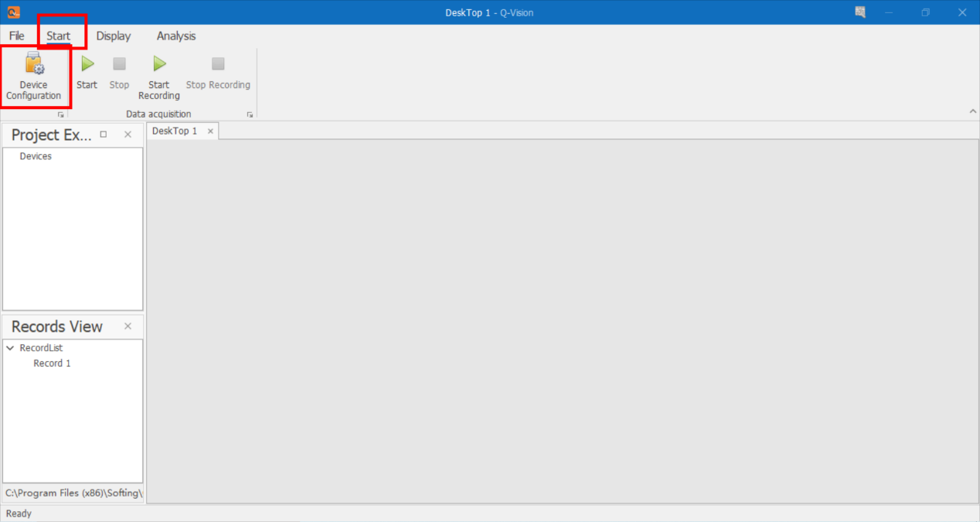Click the Project Explorer panel title

pos(52,135)
